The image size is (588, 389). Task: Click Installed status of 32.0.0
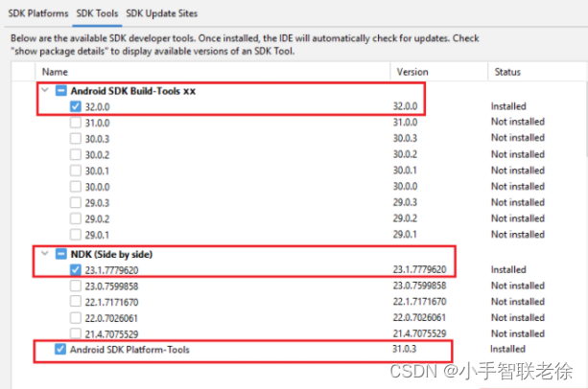[508, 106]
